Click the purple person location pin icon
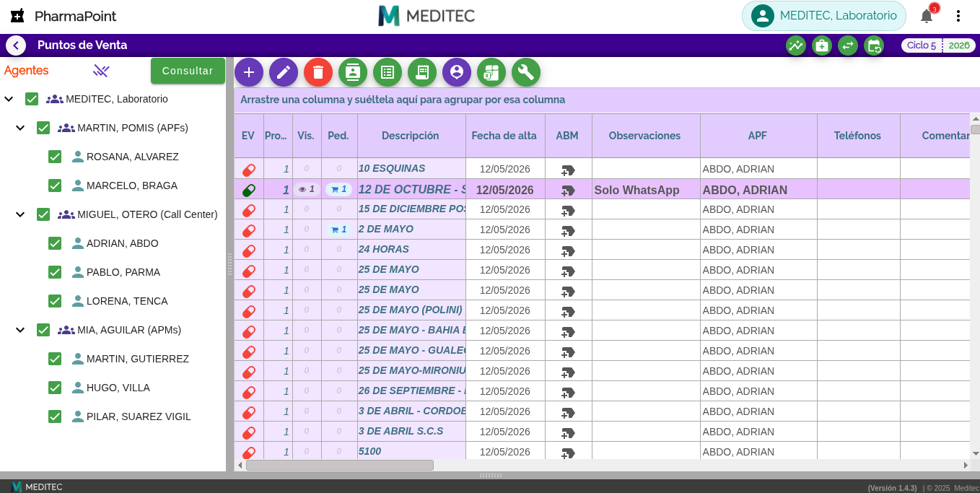980x493 pixels. tap(457, 72)
